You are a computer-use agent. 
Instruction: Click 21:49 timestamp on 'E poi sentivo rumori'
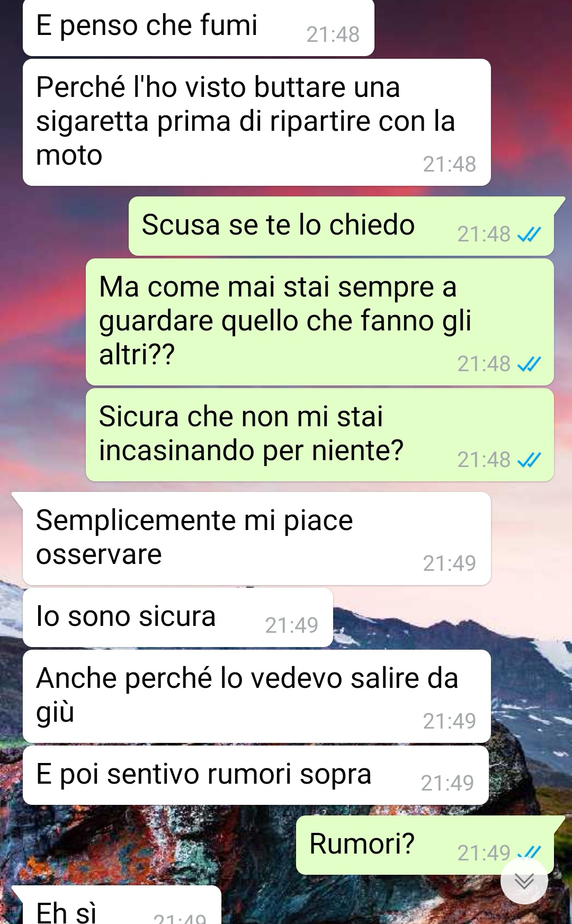[448, 783]
